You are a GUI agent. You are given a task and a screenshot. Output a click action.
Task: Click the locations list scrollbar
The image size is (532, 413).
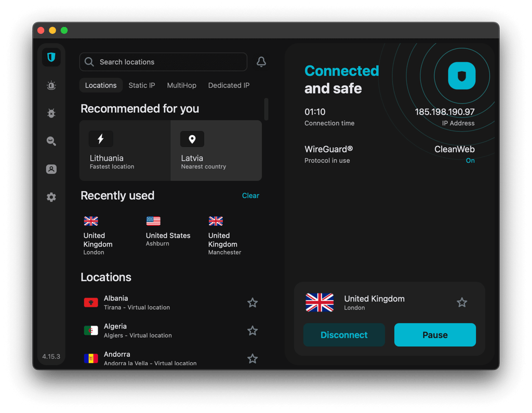267,109
